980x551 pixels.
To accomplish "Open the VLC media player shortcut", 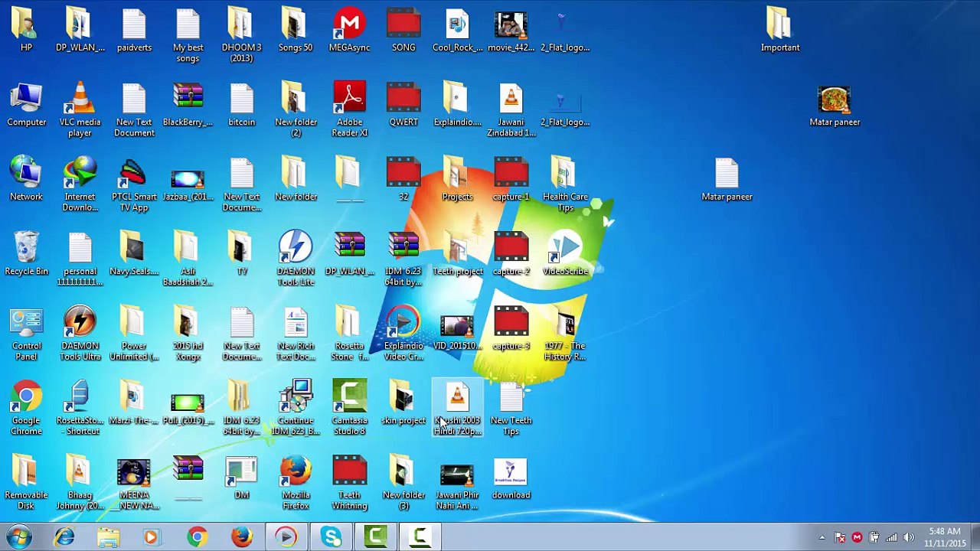I will pos(80,110).
